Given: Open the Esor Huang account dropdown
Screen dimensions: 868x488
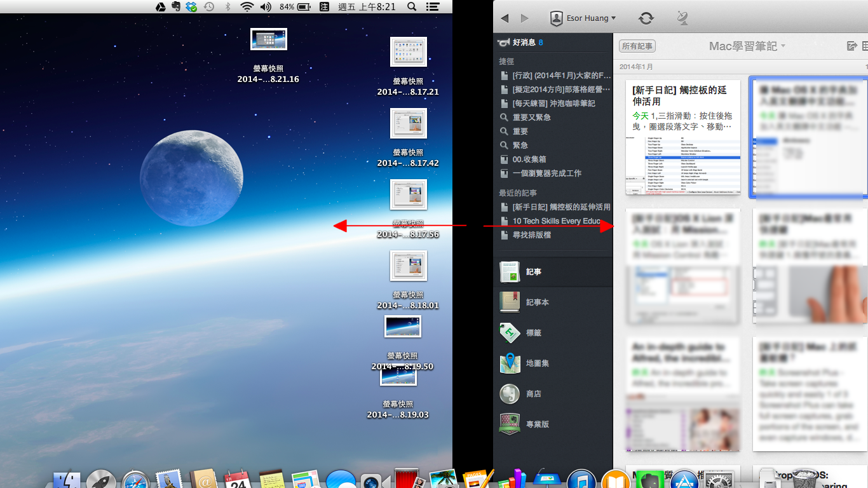Looking at the screenshot, I should [583, 18].
